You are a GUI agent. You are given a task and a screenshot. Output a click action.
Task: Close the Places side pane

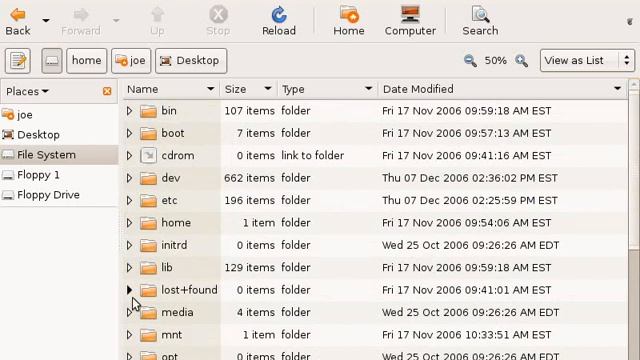click(107, 91)
